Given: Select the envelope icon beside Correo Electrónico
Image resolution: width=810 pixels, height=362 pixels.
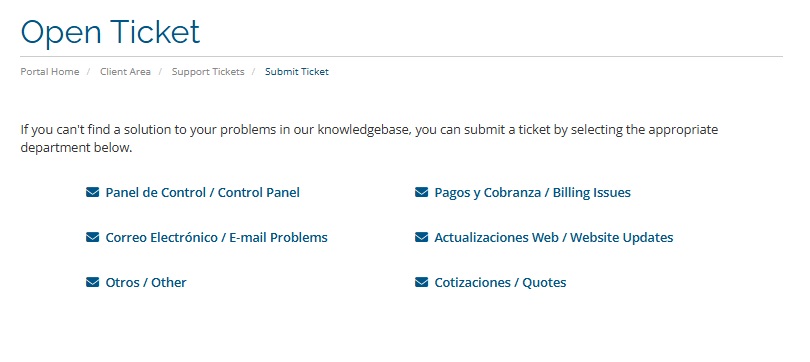Looking at the screenshot, I should coord(92,238).
